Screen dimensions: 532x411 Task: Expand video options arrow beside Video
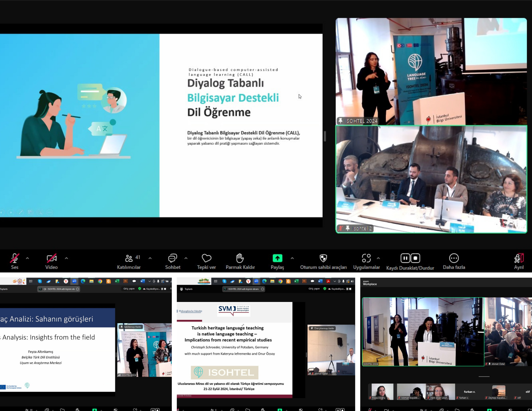pyautogui.click(x=66, y=258)
